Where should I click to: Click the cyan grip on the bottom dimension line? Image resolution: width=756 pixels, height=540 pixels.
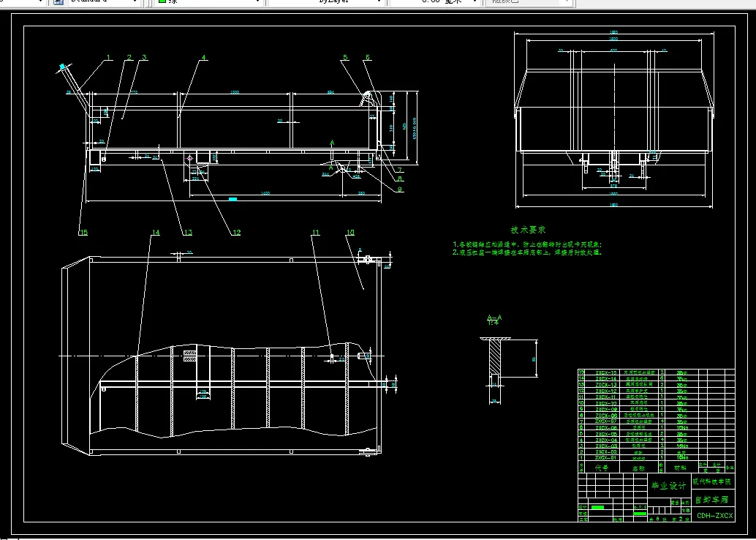click(233, 199)
